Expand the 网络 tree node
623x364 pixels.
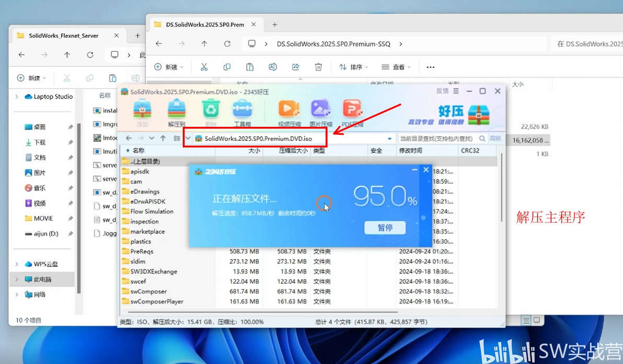pyautogui.click(x=17, y=295)
